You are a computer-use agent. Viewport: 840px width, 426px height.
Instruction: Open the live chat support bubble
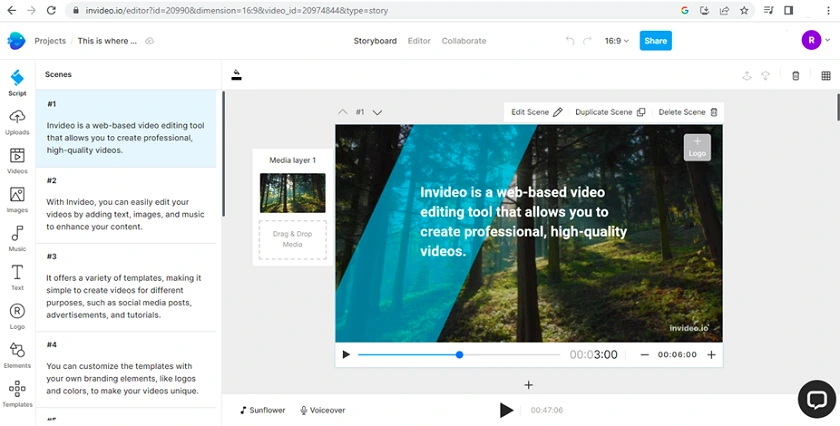coord(816,399)
